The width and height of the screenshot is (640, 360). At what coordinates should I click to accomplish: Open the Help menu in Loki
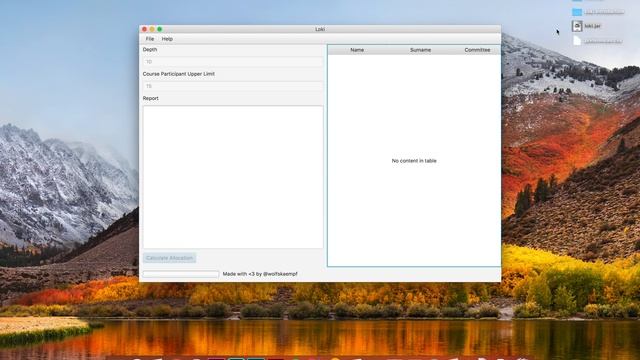tap(167, 39)
